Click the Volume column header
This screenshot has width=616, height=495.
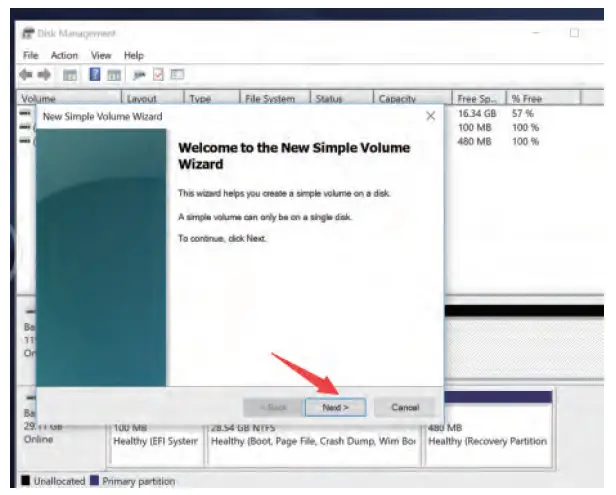(69, 98)
